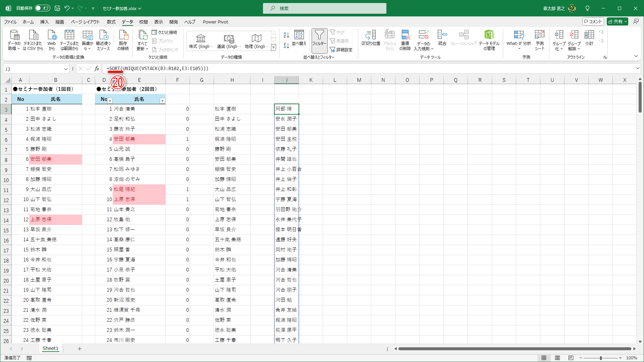Open the 氏名 column filter dropdown
Screen dimensions: 644x362
[162, 101]
